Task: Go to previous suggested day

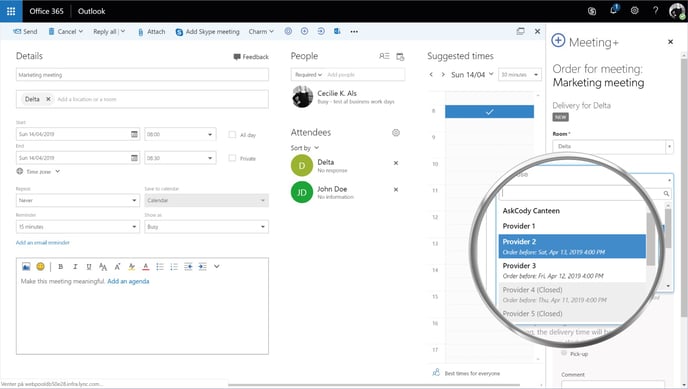Action: point(431,75)
